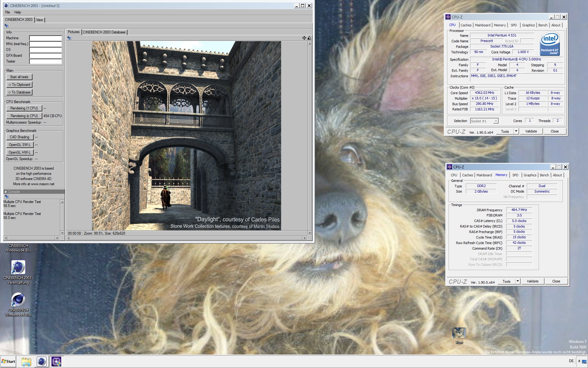Switch to CINEBENCH 2003 Database tab
The height and width of the screenshot is (368, 588).
tap(104, 32)
